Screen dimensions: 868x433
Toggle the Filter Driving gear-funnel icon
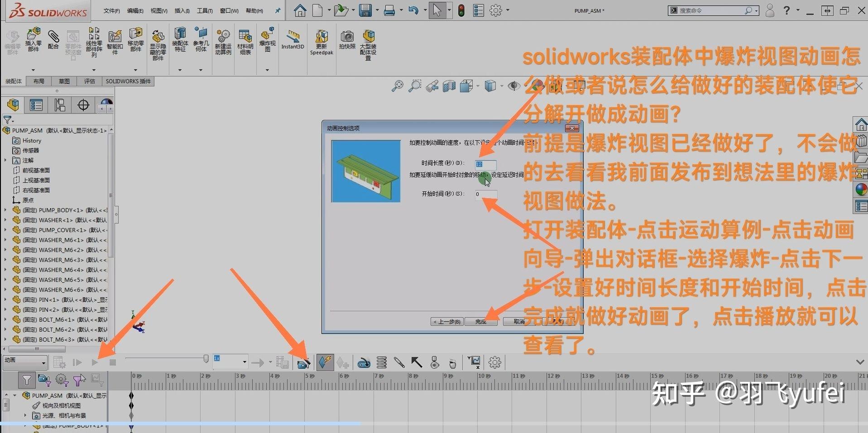(x=62, y=380)
